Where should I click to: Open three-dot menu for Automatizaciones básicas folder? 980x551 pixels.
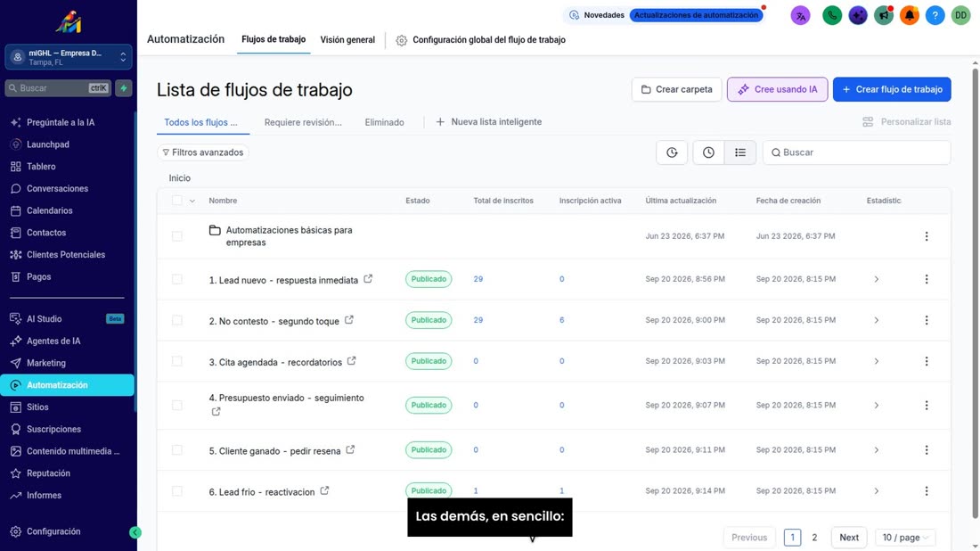coord(927,236)
